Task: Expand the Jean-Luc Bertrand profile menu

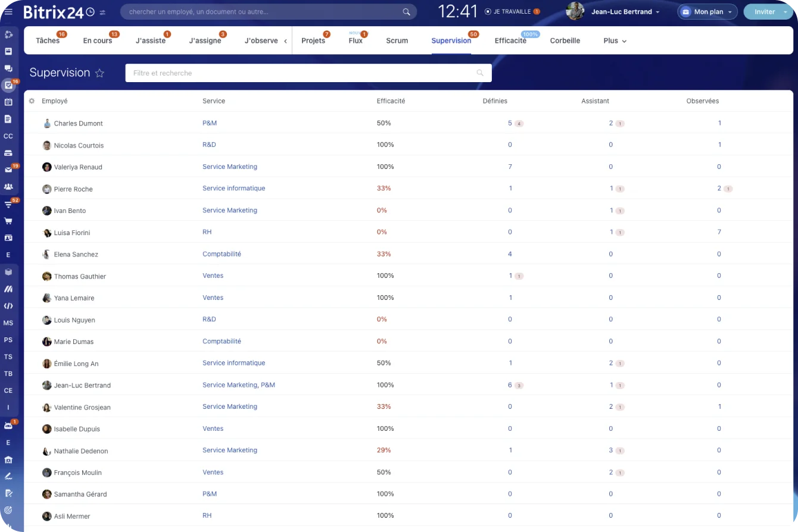Action: click(624, 11)
